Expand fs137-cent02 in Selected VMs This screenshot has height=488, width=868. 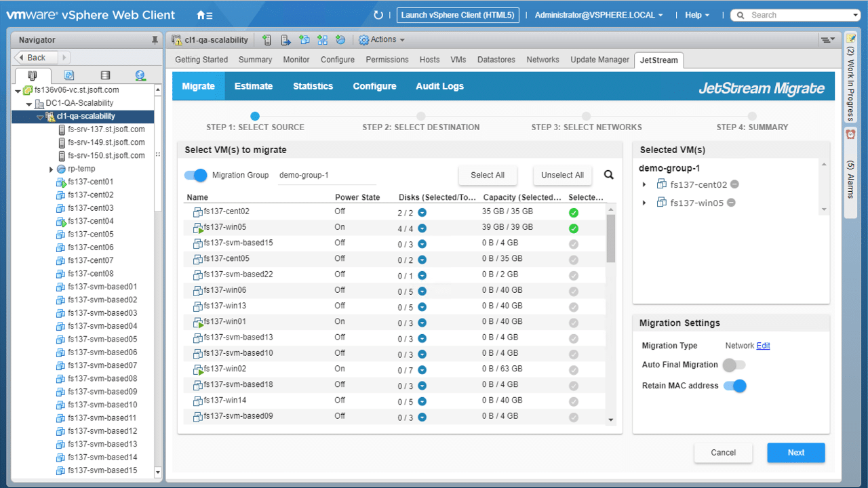[x=644, y=184]
